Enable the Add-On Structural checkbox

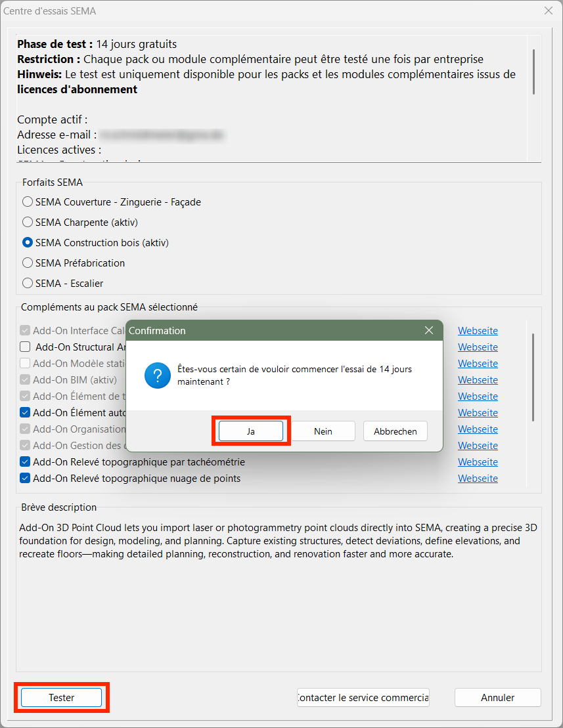click(25, 347)
